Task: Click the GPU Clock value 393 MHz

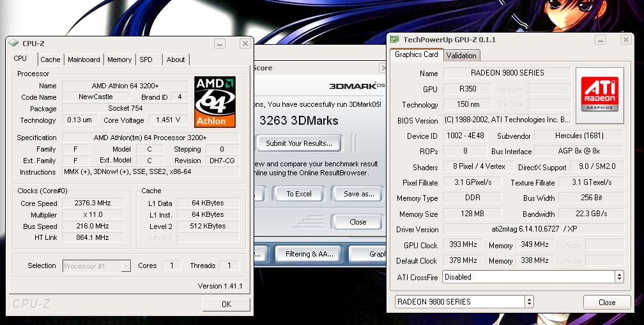Action: click(463, 244)
